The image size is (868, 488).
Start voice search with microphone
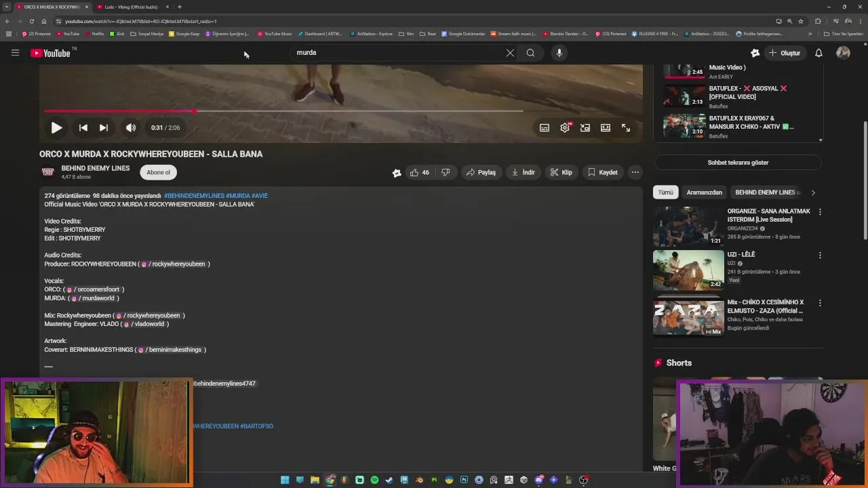pos(559,53)
